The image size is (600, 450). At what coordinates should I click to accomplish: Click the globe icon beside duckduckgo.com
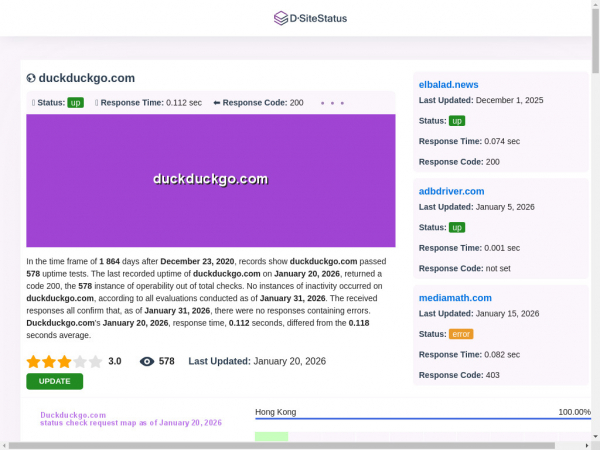click(x=31, y=78)
